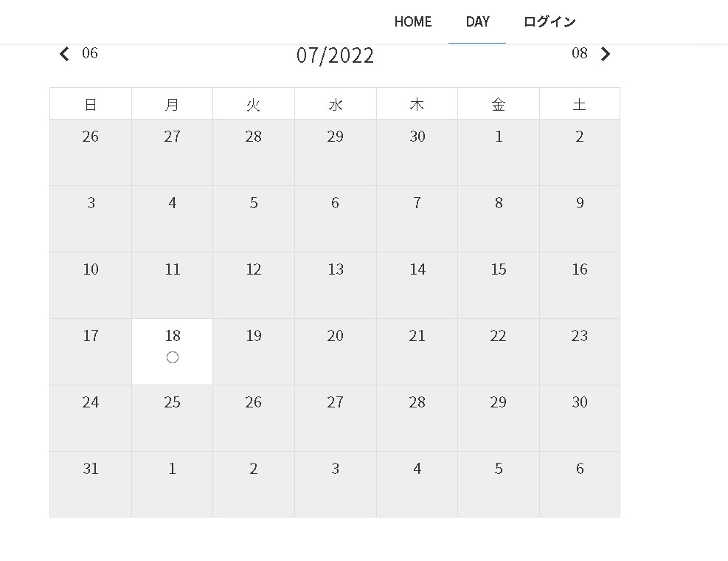Screen dimensions: 728x561
Task: Select July 1 in the first row
Action: point(499,151)
